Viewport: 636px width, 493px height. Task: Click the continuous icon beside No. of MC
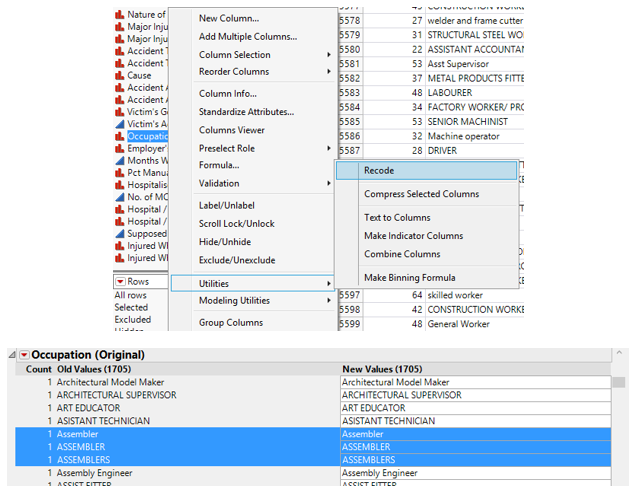(119, 197)
